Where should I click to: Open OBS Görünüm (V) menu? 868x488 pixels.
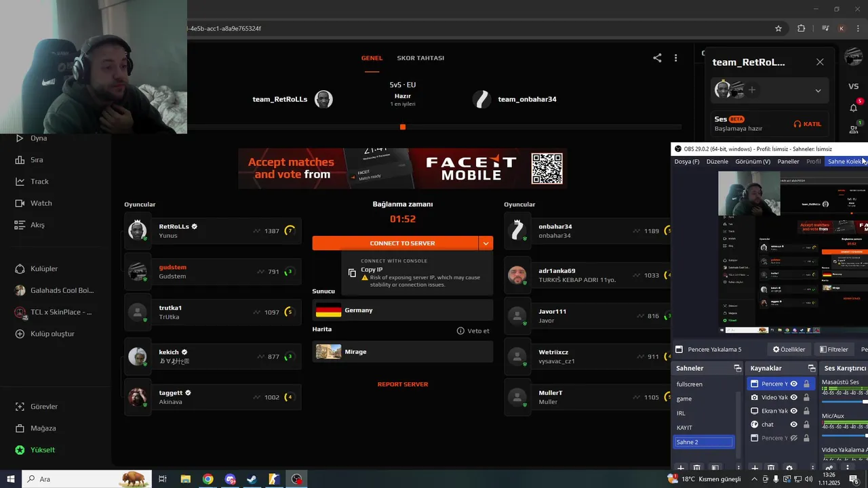(x=753, y=161)
